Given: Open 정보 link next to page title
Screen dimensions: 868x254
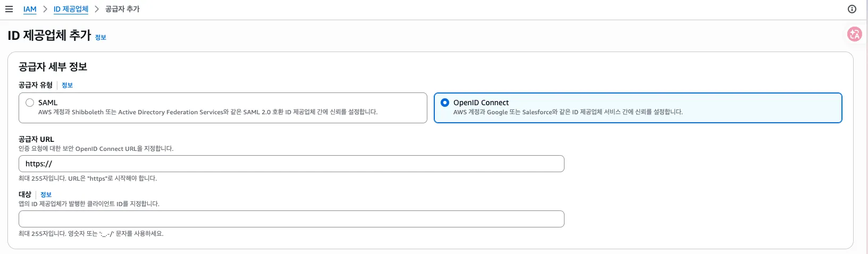Looking at the screenshot, I should coord(100,37).
